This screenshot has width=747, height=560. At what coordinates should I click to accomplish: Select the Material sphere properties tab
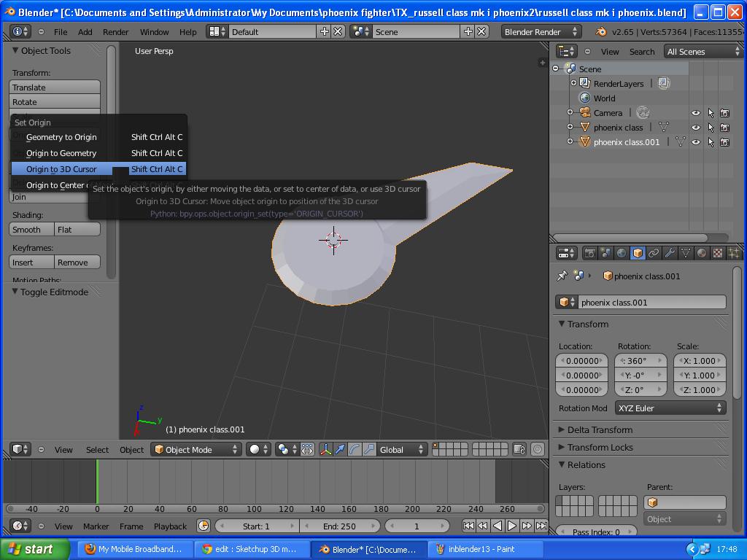[702, 252]
